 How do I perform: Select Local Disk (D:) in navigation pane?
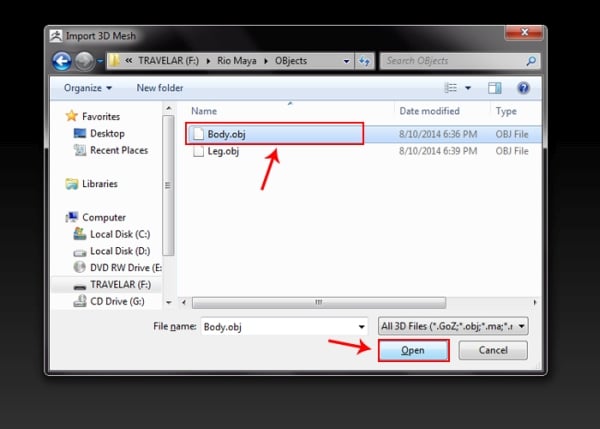(x=120, y=251)
